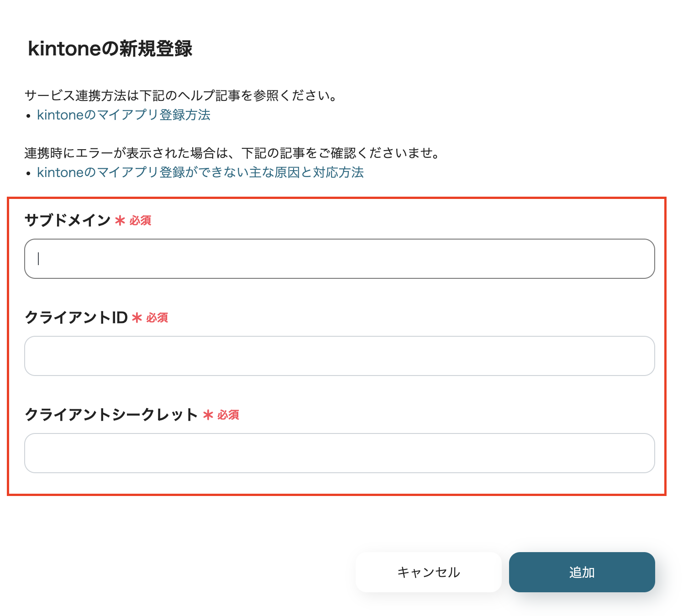
Task: Click the キャンセル button
Action: [429, 572]
